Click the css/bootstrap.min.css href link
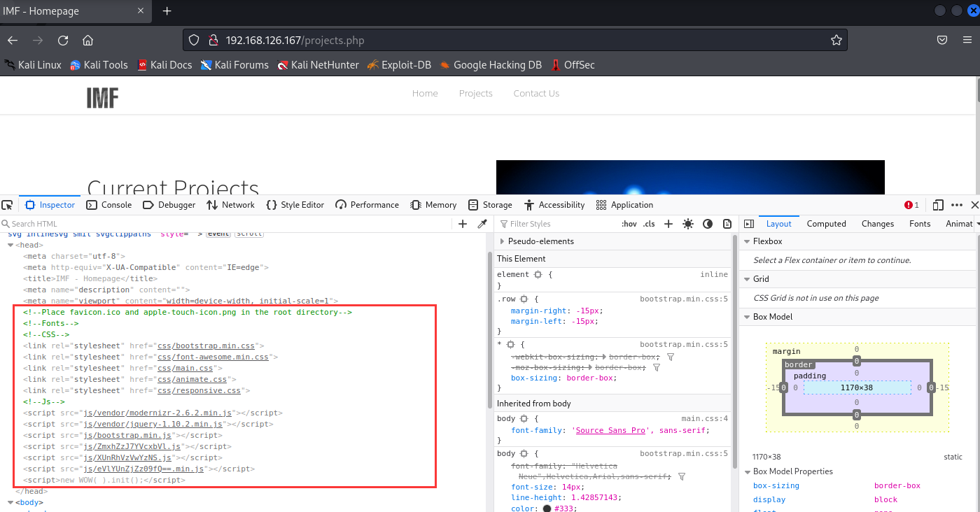Viewport: 980px width, 512px height. pos(207,346)
